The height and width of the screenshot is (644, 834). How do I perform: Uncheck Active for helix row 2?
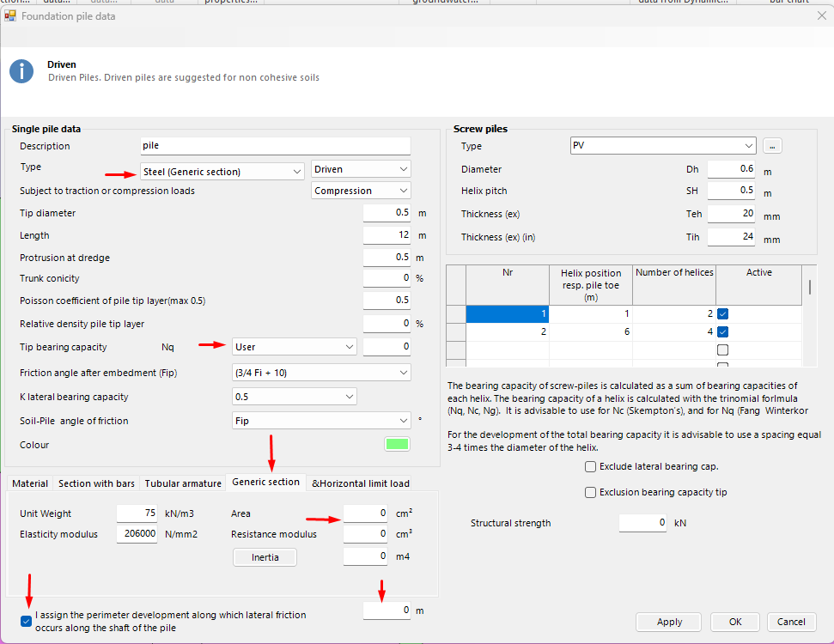click(x=722, y=331)
